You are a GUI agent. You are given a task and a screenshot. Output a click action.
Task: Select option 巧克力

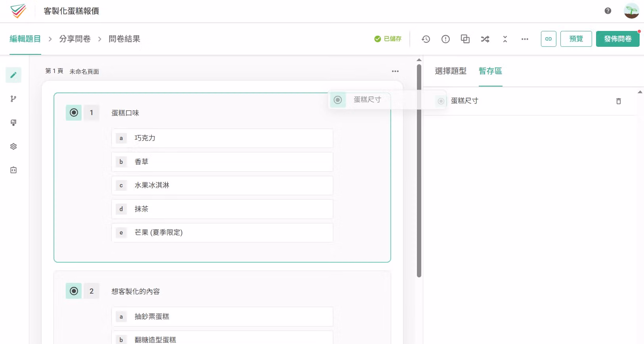pos(222,138)
